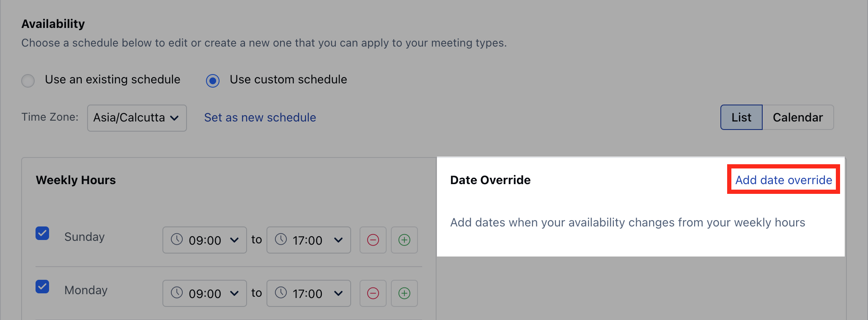Screen dimensions: 868x320
Task: Click Set as new schedule link
Action: tap(260, 118)
